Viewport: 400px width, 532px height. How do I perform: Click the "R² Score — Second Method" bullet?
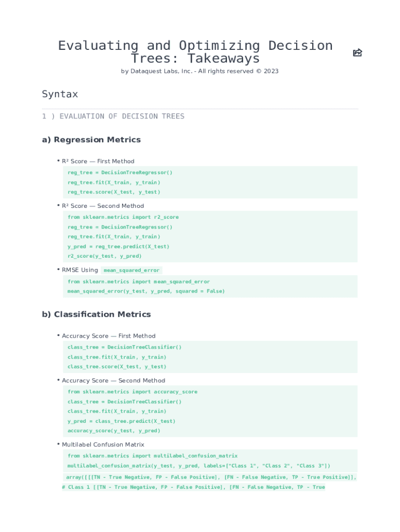tap(103, 206)
